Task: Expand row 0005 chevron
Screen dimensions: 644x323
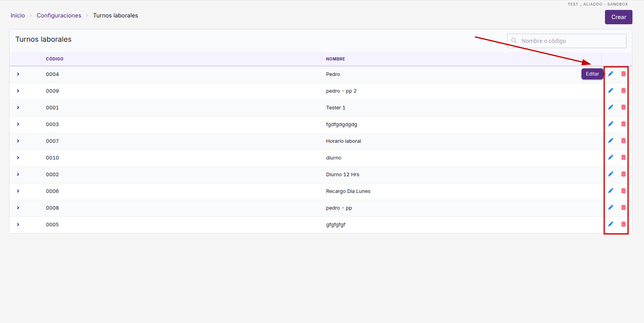Action: click(x=18, y=225)
